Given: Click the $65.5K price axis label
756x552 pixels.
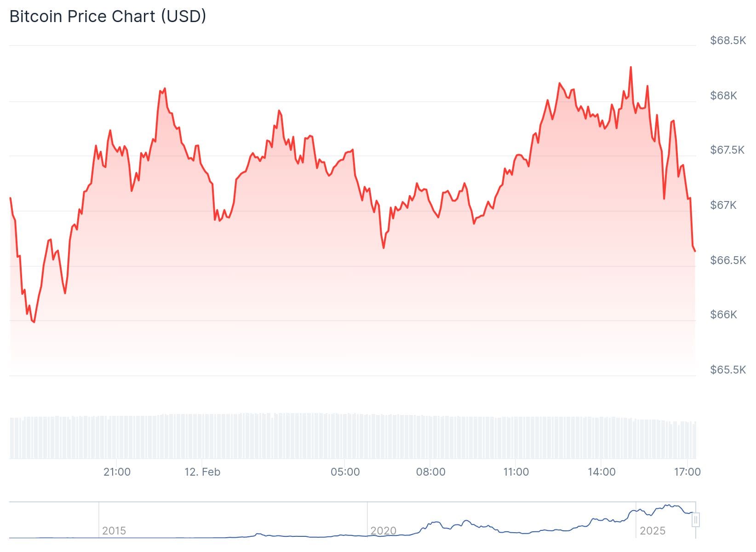Looking at the screenshot, I should coord(728,370).
